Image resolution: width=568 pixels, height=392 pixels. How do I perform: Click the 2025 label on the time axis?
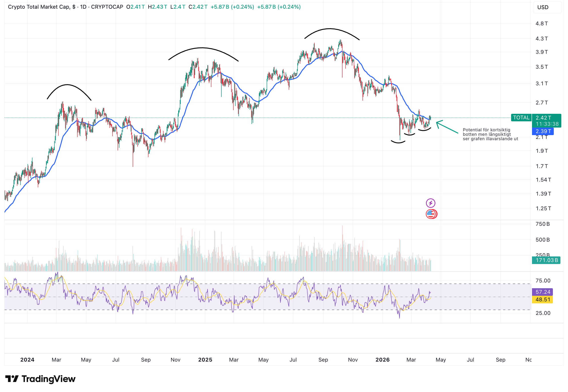[x=205, y=360]
